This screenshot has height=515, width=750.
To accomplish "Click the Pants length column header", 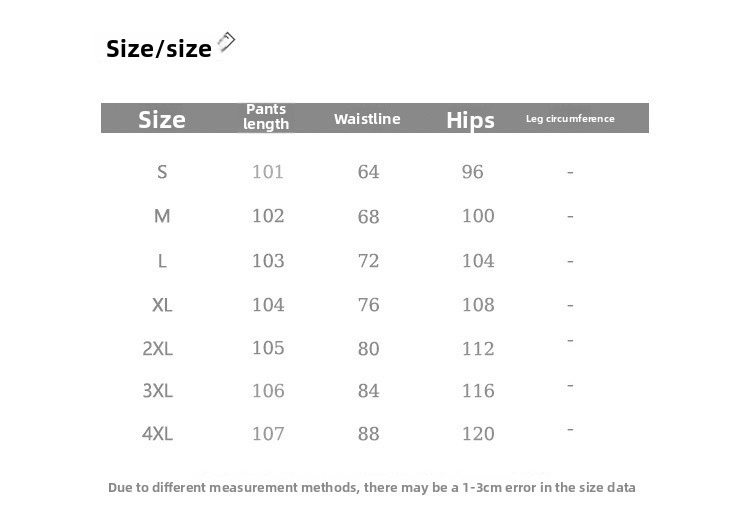I will pos(266,117).
